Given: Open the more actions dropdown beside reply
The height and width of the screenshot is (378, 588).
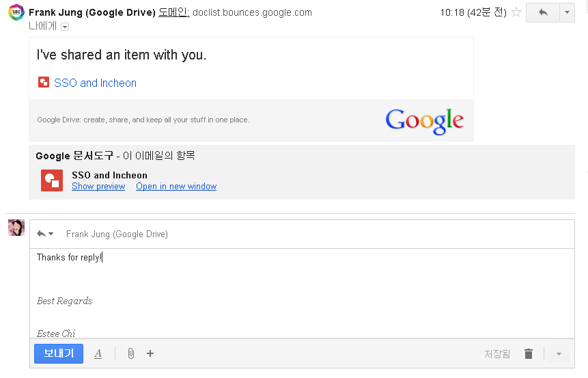Looking at the screenshot, I should pos(567,12).
